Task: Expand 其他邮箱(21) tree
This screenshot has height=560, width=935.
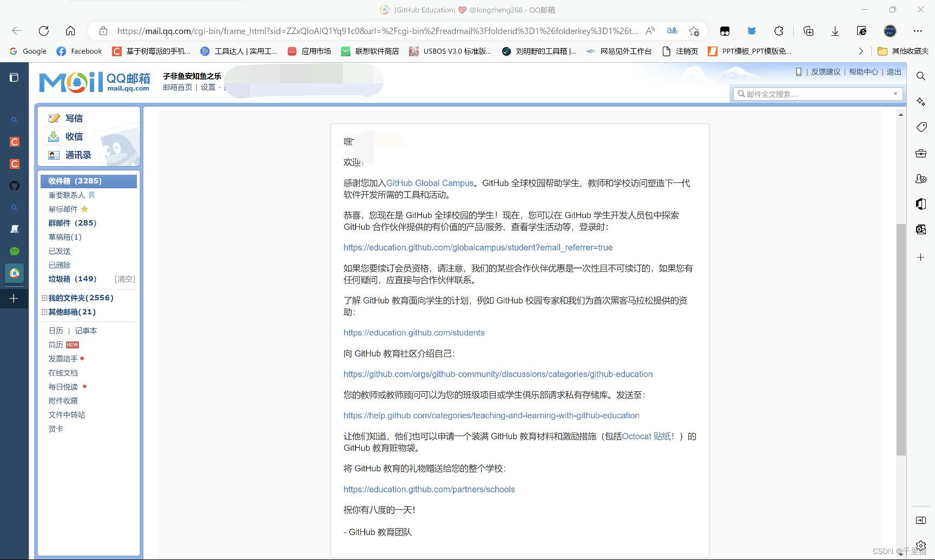Action: 44,312
